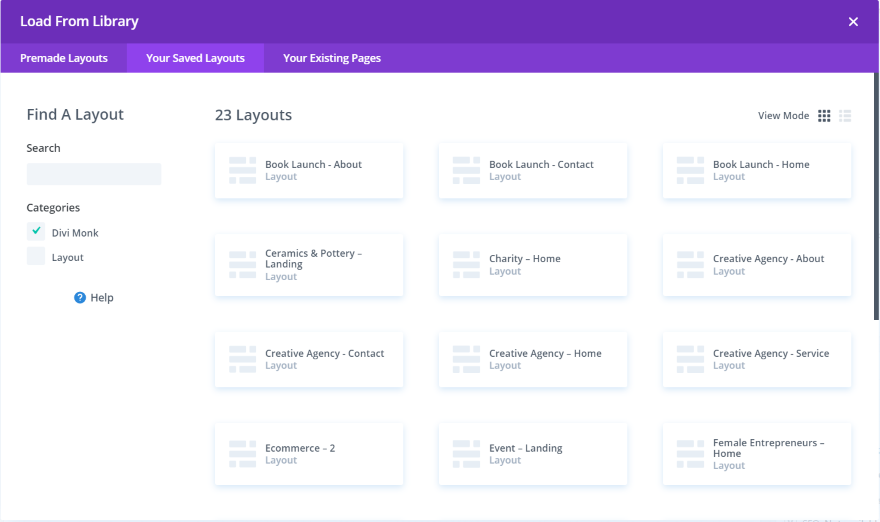Select 'Ecommerce – 2' layout title

pyautogui.click(x=300, y=448)
